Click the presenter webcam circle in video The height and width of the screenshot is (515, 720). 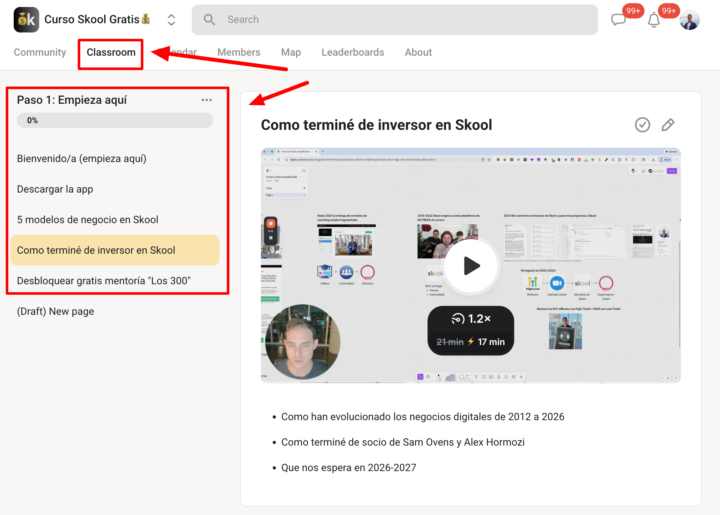point(303,341)
